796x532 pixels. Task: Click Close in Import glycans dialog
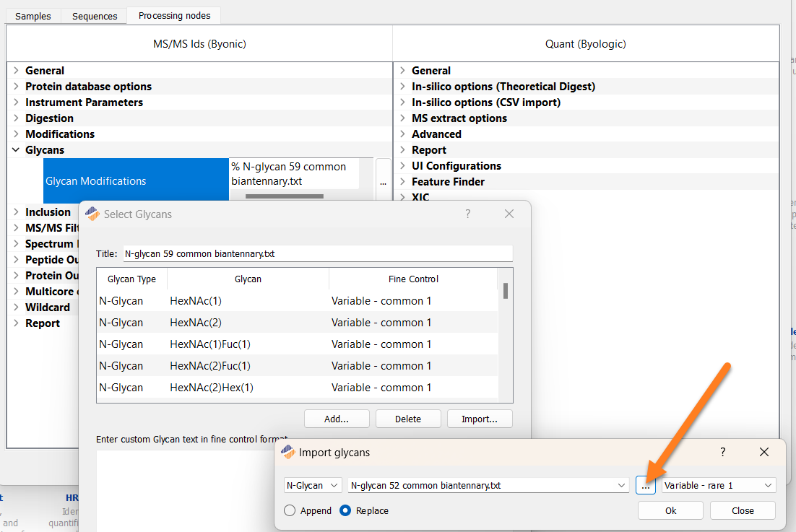(743, 510)
